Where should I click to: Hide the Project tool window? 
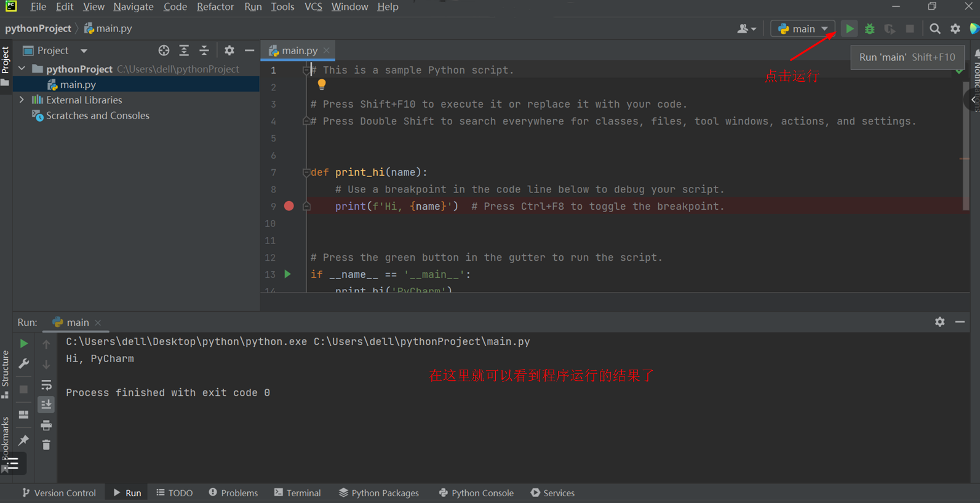tap(249, 50)
